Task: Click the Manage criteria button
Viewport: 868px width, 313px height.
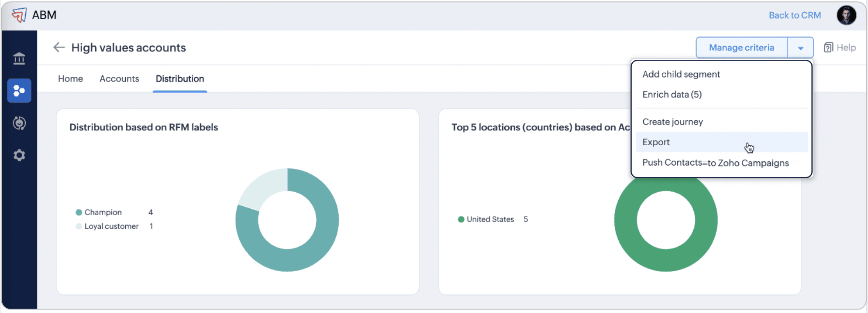Action: point(741,48)
